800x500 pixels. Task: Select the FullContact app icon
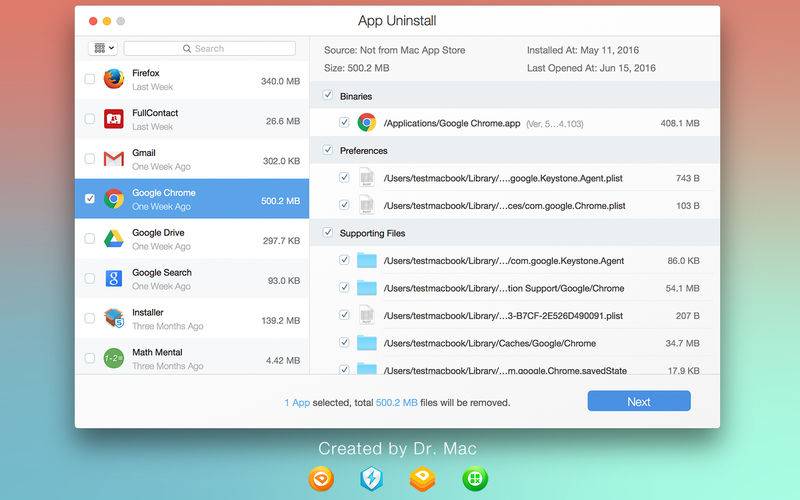113,119
